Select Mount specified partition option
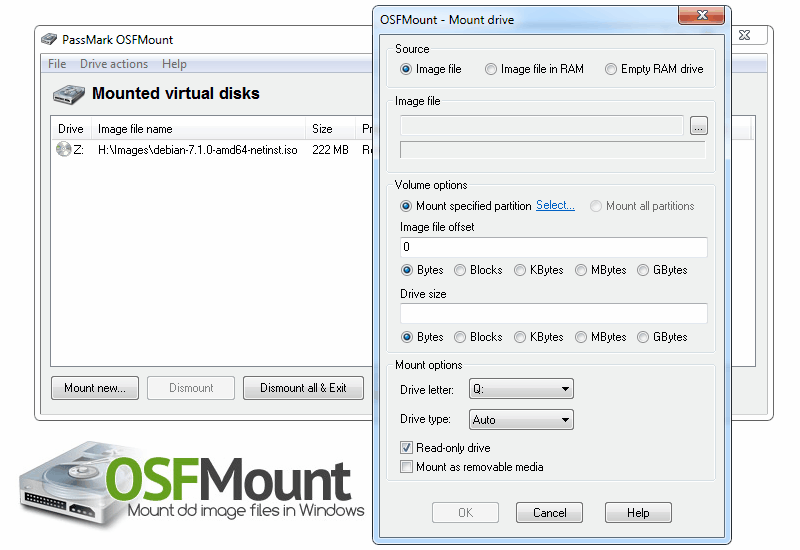This screenshot has width=800, height=550. coord(466,206)
